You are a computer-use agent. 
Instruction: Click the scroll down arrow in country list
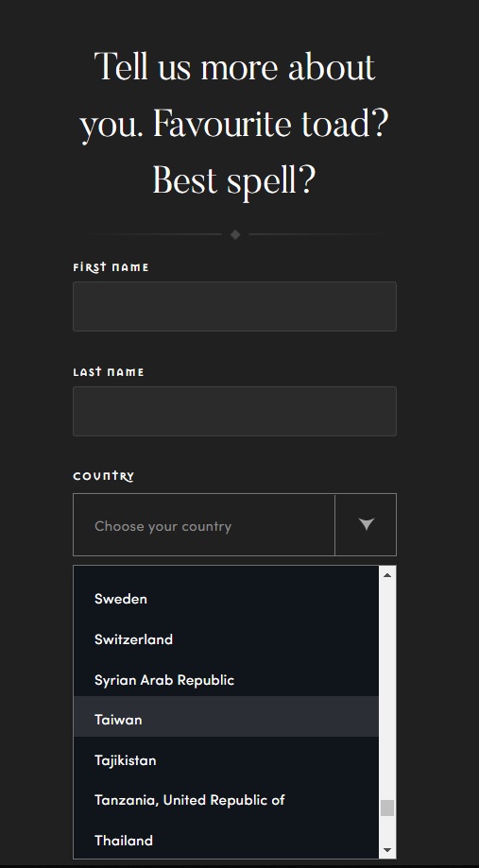coord(387,850)
